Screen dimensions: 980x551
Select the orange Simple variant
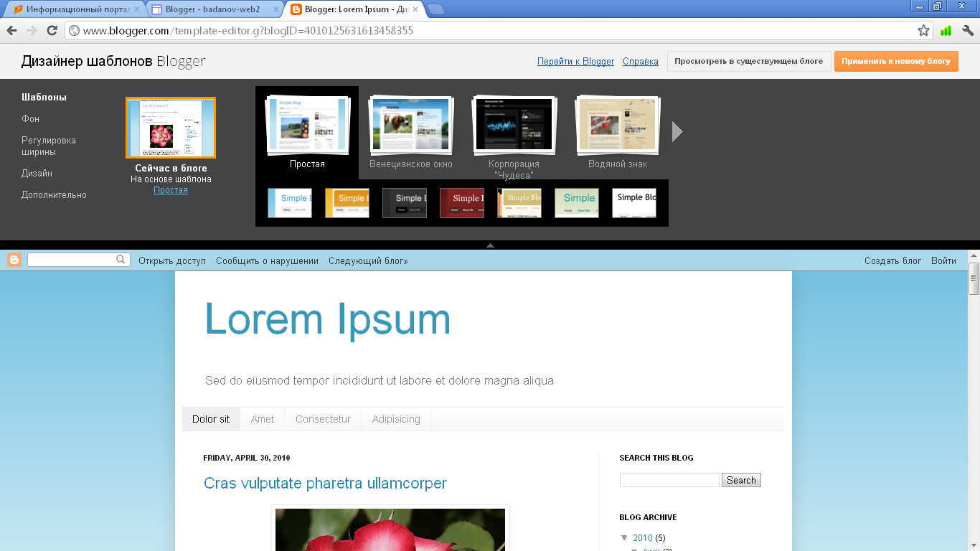[347, 203]
